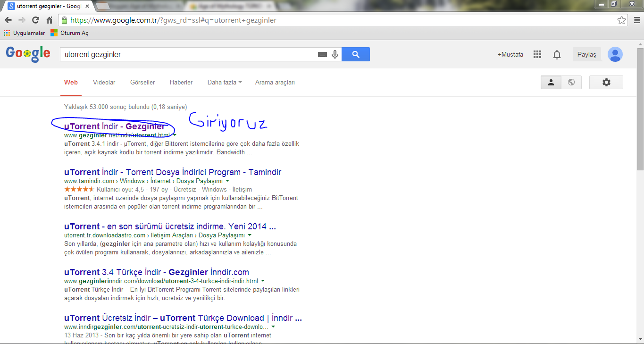Expand the arrow beside inndirgezginler.com URL
This screenshot has width=644, height=344.
point(274,327)
